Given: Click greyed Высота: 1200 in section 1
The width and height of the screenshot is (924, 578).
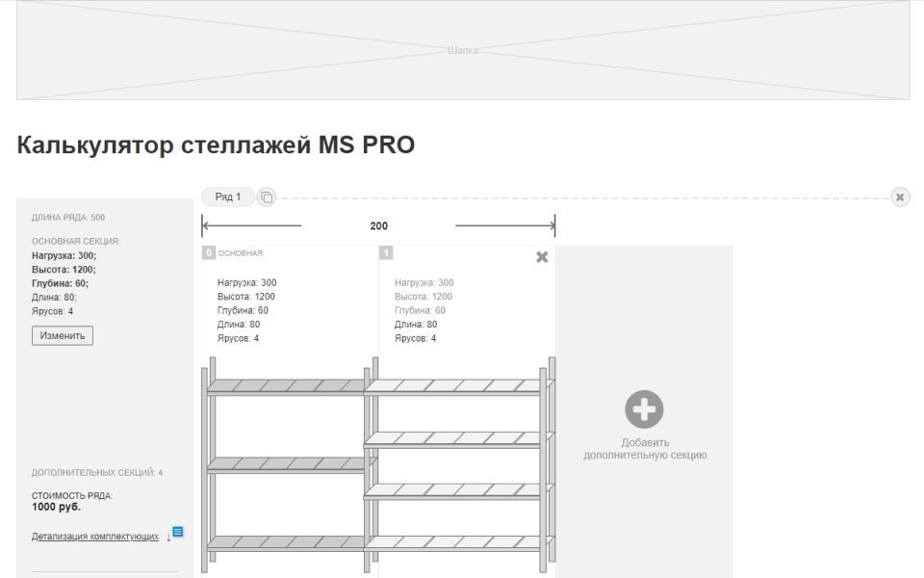Looking at the screenshot, I should [423, 297].
